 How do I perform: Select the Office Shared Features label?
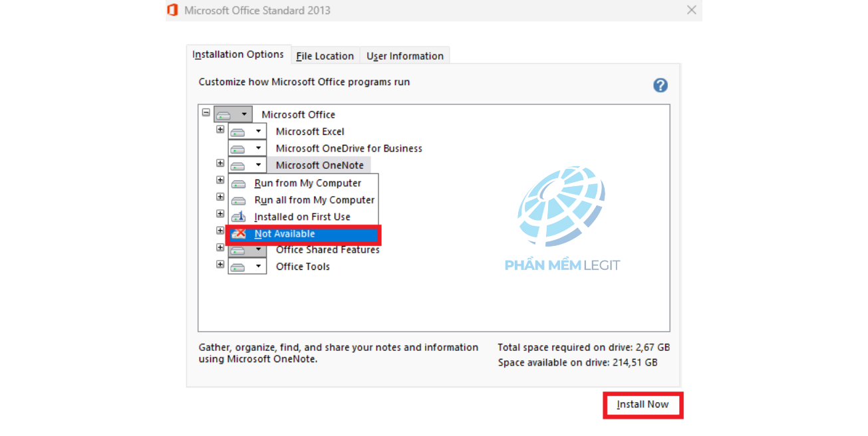(328, 250)
